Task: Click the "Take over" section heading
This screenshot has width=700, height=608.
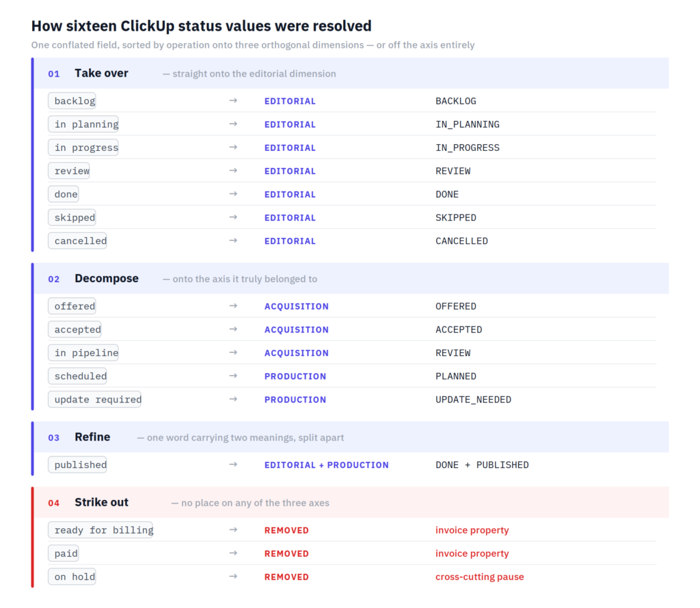Action: [101, 73]
